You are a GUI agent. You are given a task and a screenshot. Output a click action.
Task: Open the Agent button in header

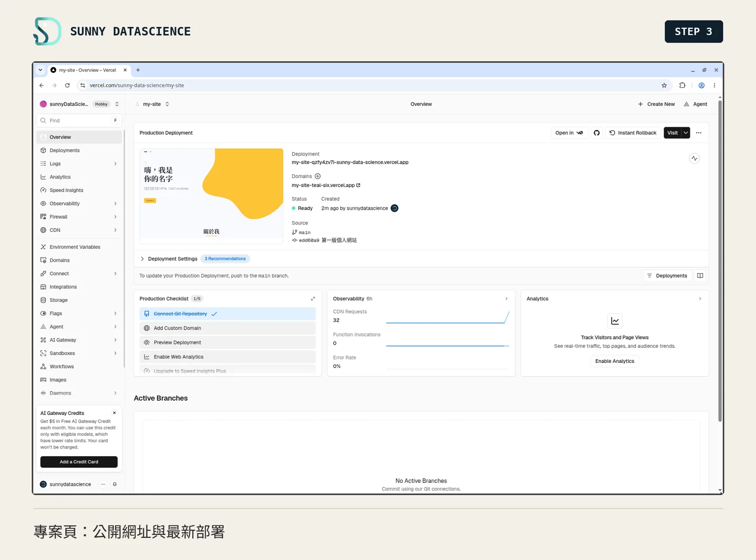[696, 104]
